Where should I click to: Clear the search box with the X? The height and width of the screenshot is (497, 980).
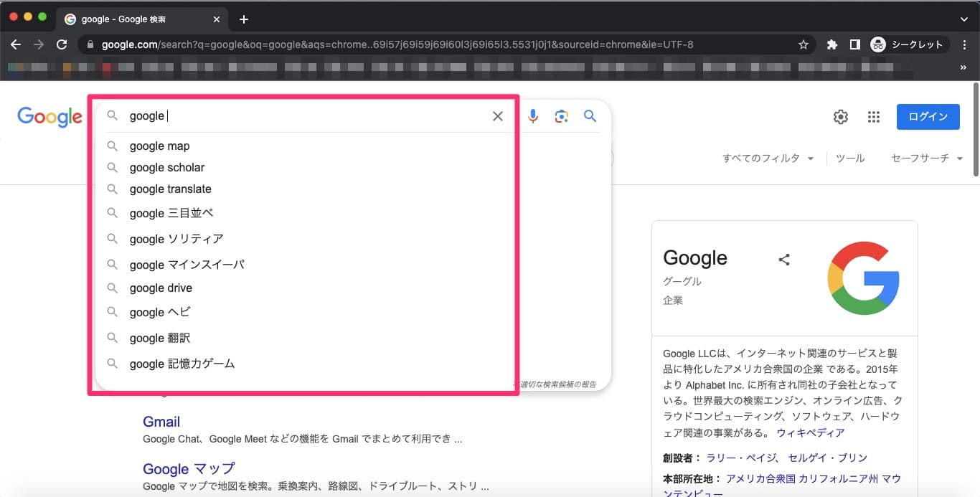tap(498, 116)
